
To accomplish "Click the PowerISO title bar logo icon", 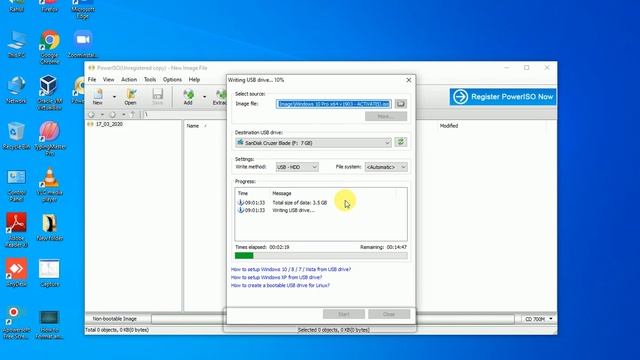I will click(x=91, y=68).
